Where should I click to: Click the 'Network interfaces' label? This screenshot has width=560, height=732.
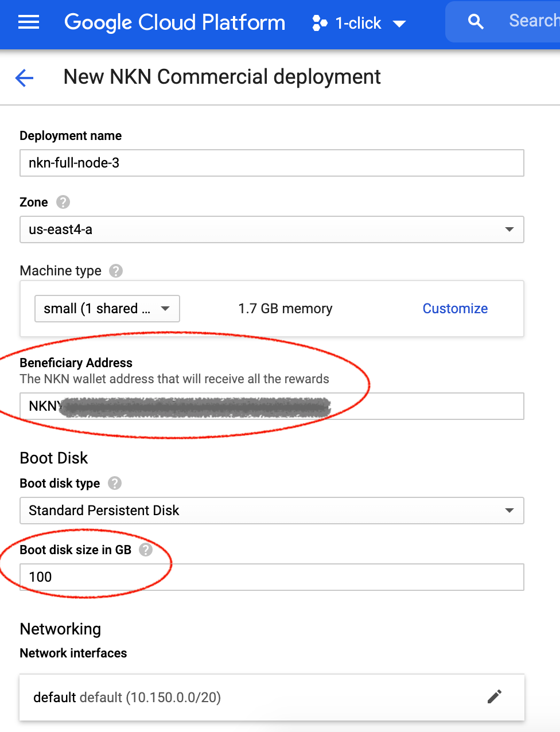click(73, 653)
